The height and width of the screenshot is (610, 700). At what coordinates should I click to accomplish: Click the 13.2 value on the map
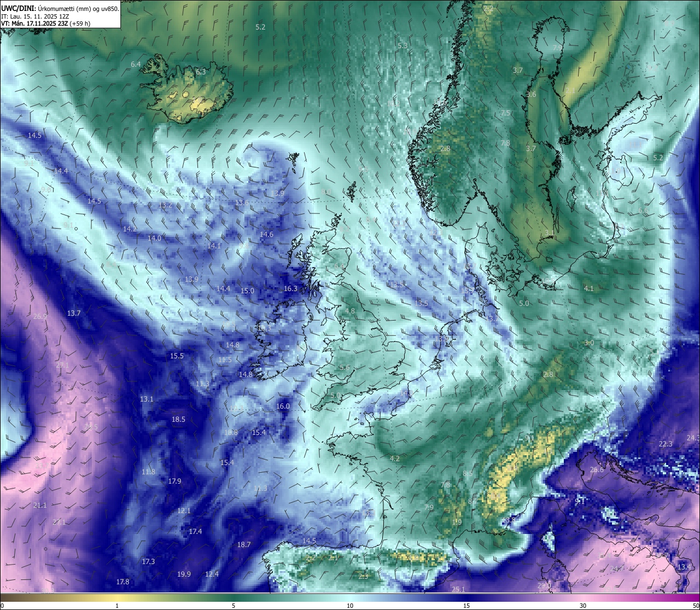pyautogui.click(x=165, y=205)
